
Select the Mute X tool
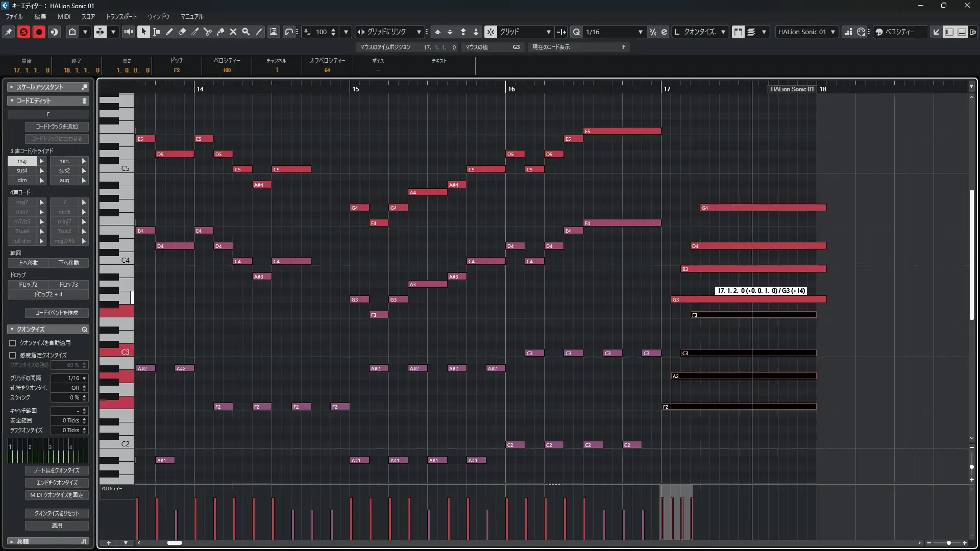click(233, 32)
